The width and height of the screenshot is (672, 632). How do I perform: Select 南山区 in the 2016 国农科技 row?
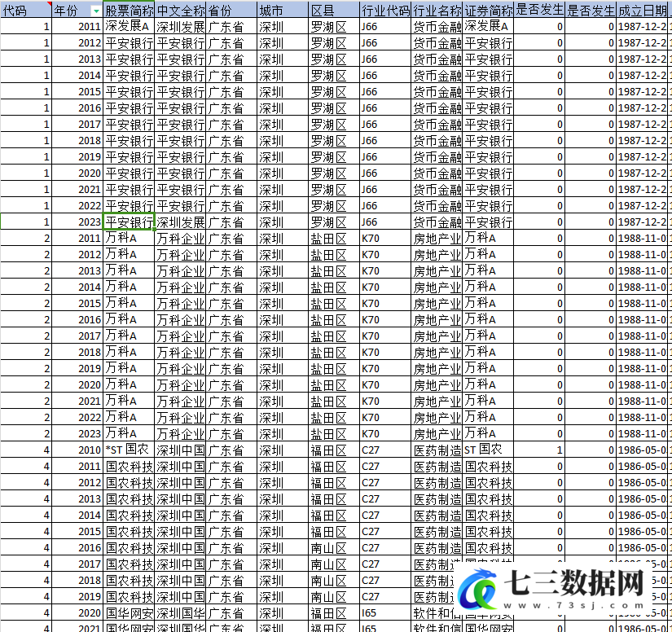coord(334,547)
